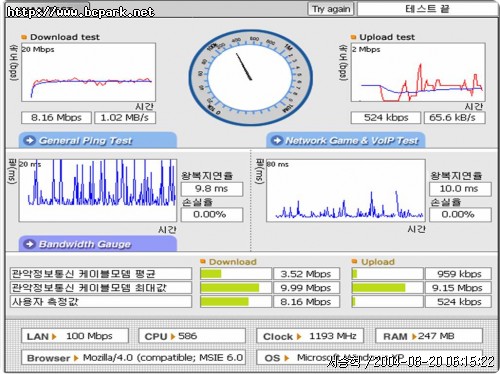Click the arrow icon on Bandwidth Gauge

pyautogui.click(x=29, y=244)
